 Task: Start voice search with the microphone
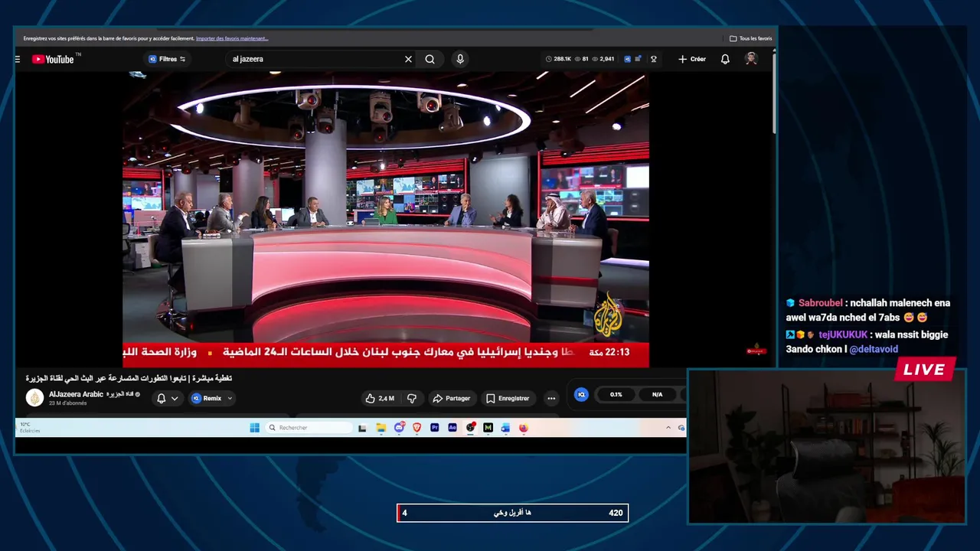pyautogui.click(x=459, y=59)
